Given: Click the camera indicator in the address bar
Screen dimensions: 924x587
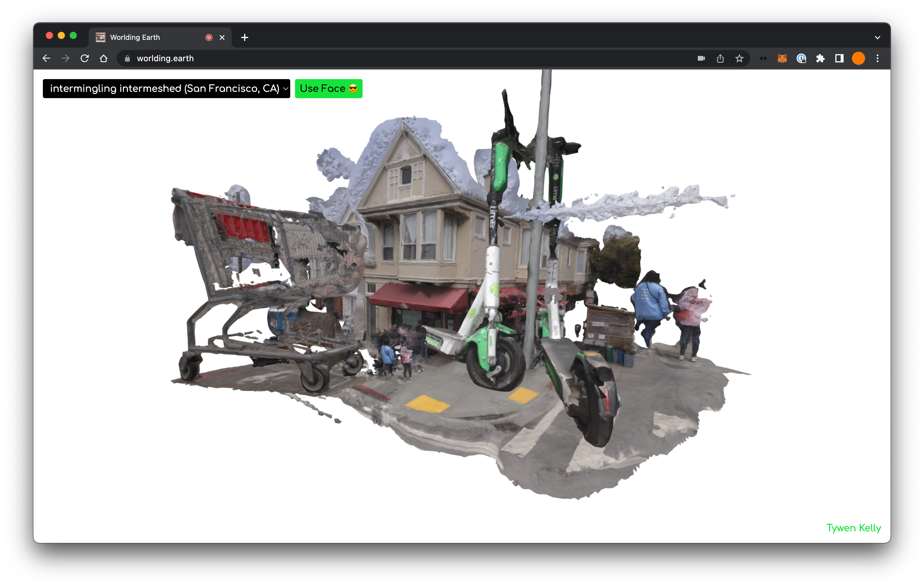Looking at the screenshot, I should coord(701,58).
